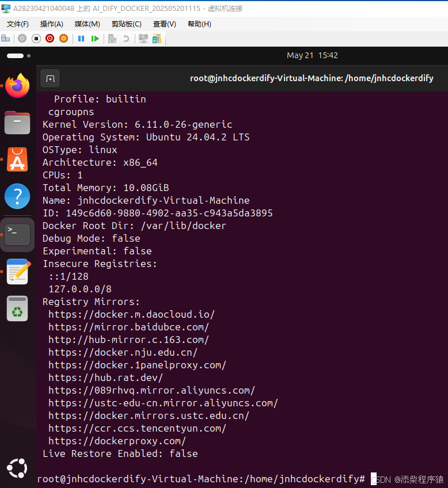Open the 媒体(M) menu
Viewport: 448px width, 488px height.
tap(87, 24)
